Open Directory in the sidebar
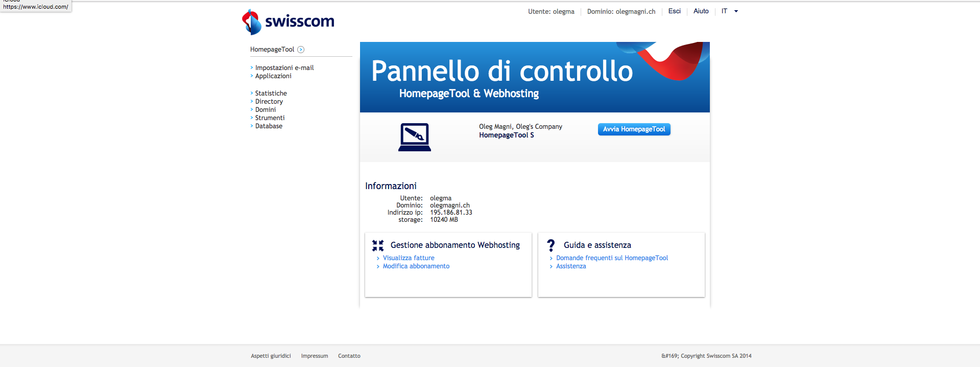Viewport: 980px width, 367px height. point(269,101)
